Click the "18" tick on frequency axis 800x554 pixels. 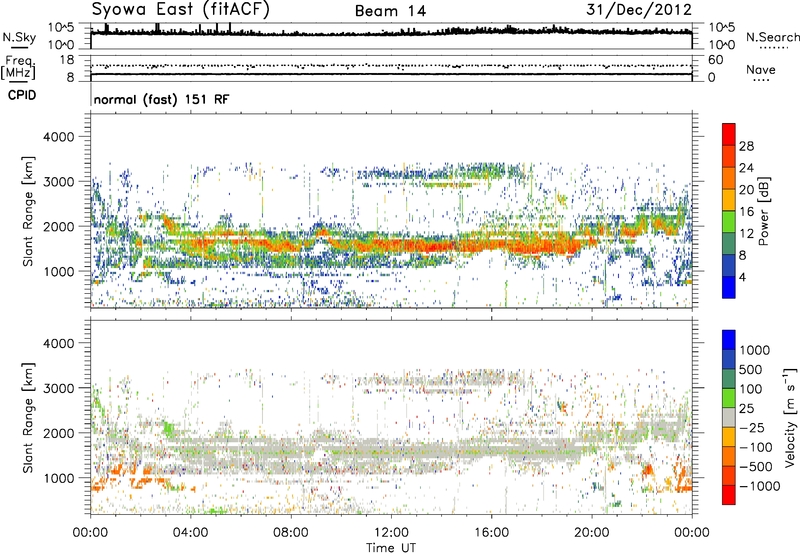pos(67,60)
